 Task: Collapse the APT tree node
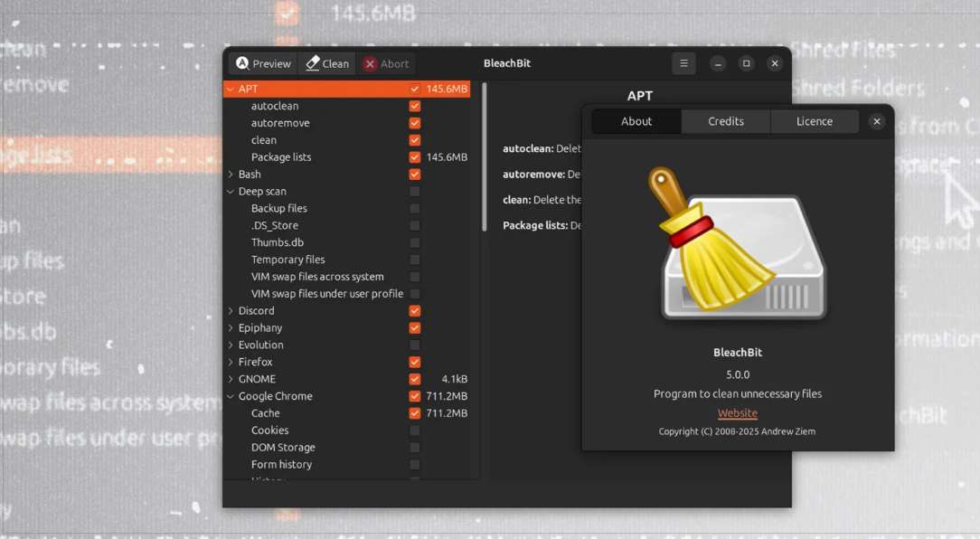[231, 89]
